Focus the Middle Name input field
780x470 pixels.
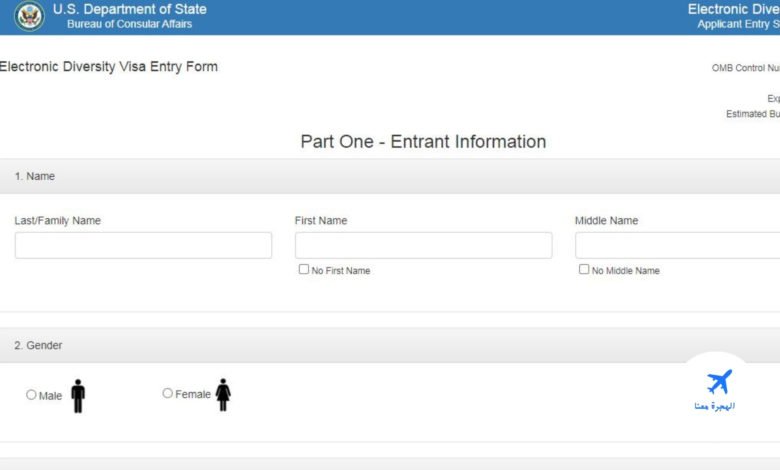coord(678,245)
